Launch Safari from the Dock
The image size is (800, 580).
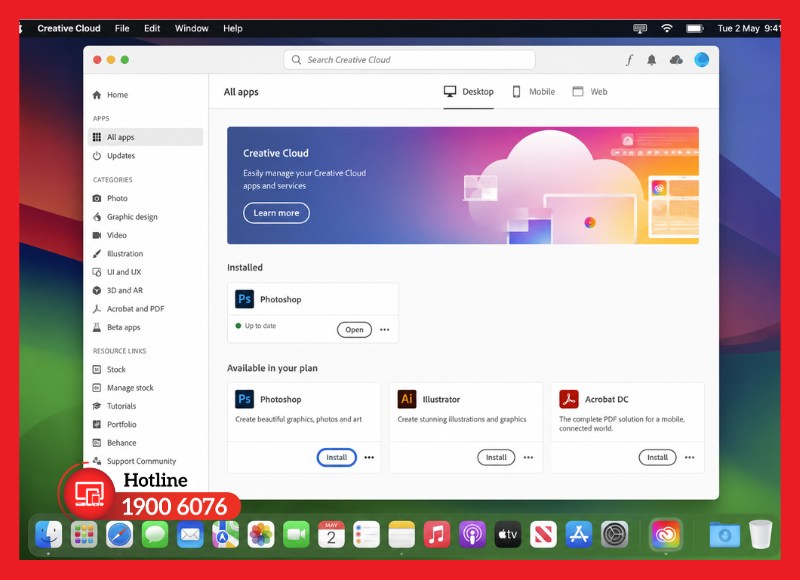click(x=119, y=535)
